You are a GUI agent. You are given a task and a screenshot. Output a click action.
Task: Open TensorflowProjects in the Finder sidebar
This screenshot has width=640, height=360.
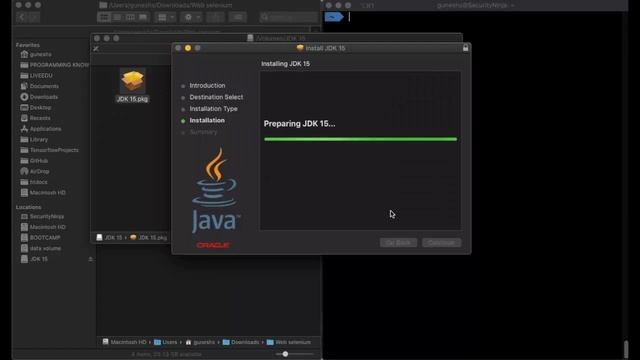pos(49,150)
